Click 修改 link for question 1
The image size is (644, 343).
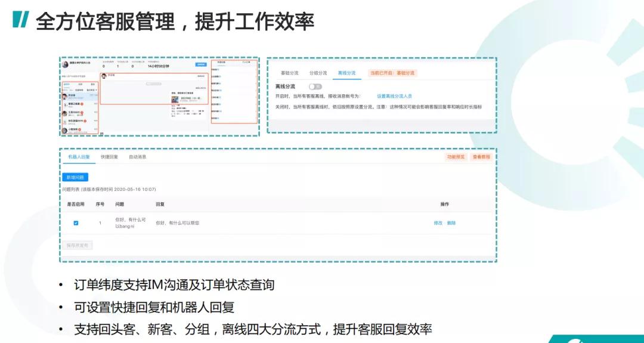(x=438, y=223)
